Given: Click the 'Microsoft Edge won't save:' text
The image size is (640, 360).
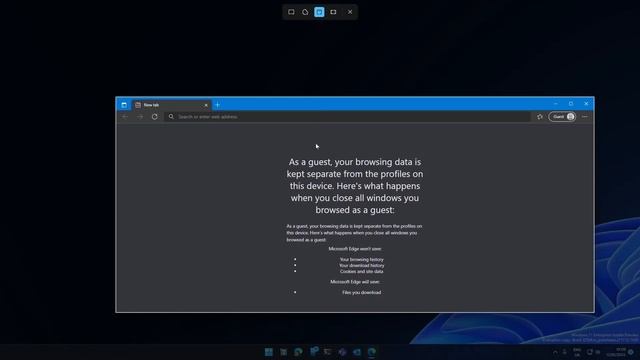Looking at the screenshot, I should 355,249.
